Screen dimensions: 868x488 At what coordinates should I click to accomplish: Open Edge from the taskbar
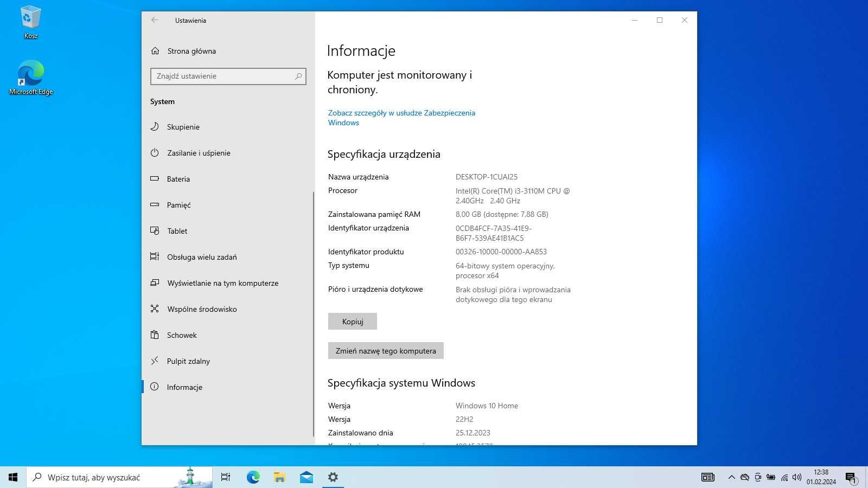pos(253,477)
